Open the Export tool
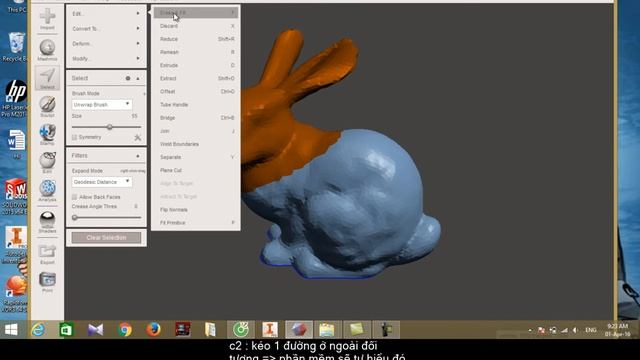 tap(47, 253)
